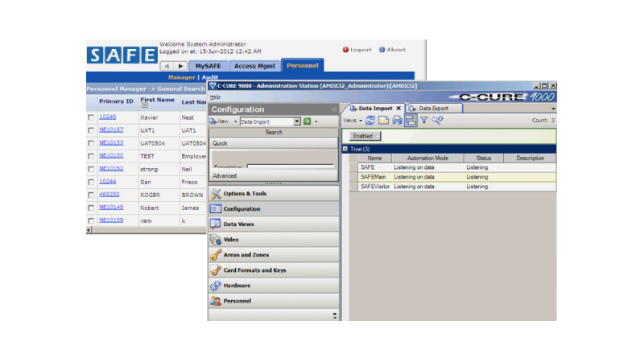
Task: Open the Data Import type dropdown
Action: pos(296,121)
